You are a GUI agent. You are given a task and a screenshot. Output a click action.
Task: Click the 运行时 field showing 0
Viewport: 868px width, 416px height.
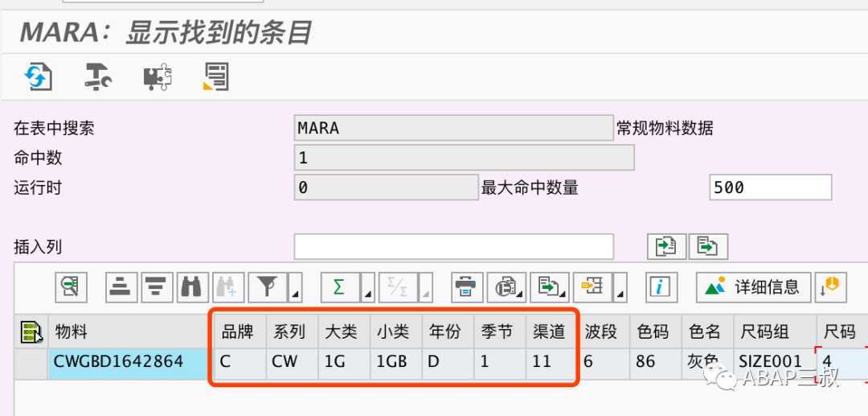tap(387, 187)
